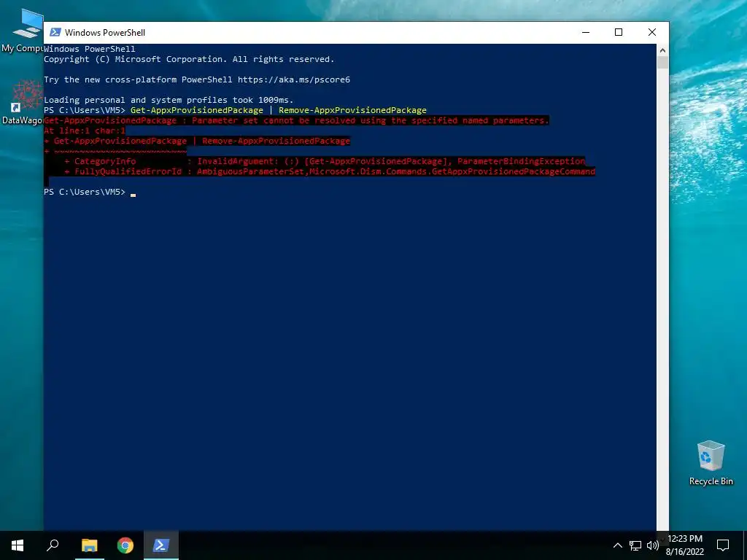Open Google Chrome from the taskbar
The height and width of the screenshot is (560, 747).
[x=125, y=545]
